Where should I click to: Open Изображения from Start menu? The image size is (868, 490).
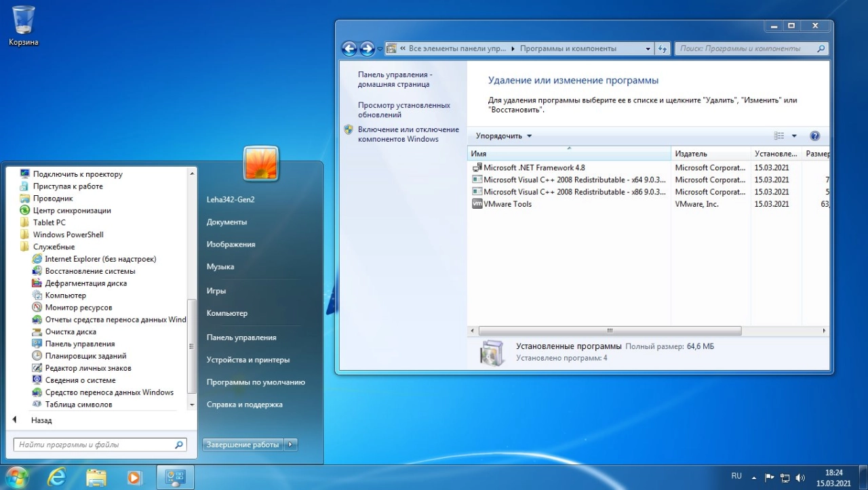[231, 244]
